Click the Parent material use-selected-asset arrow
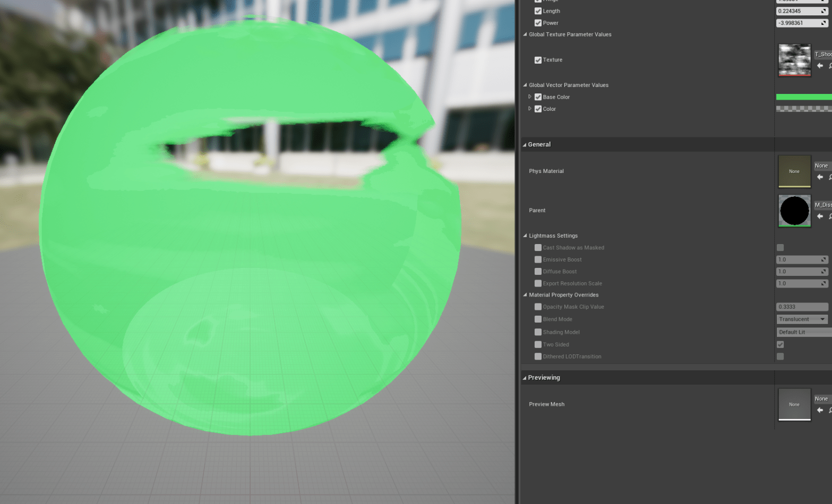Screen dimensions: 832x504 (x=820, y=216)
